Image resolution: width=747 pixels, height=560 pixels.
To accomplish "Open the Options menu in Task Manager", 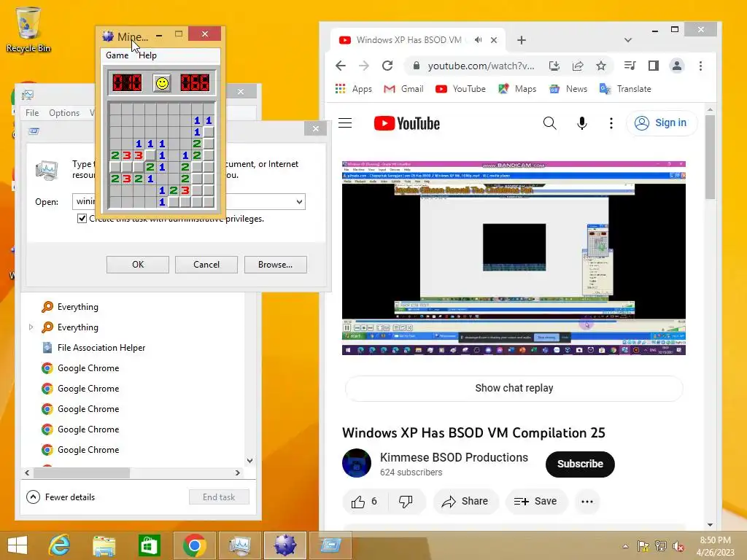I will coord(64,113).
